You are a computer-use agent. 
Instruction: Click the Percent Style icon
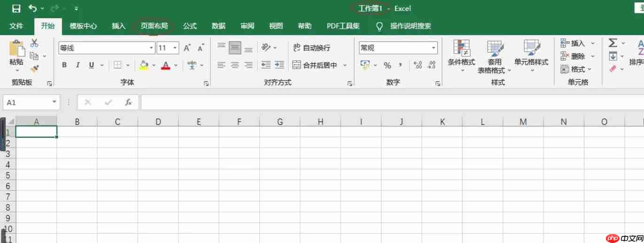(387, 65)
